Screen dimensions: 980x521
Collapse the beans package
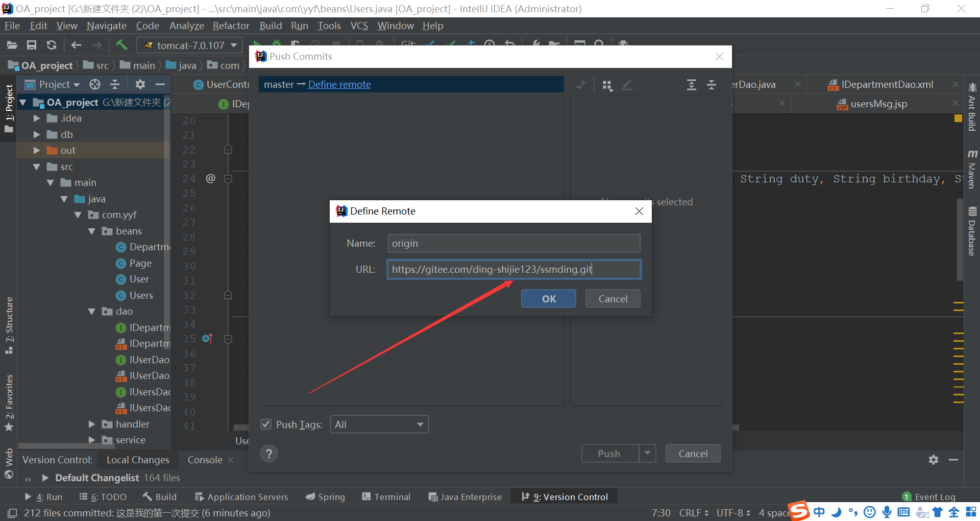(92, 231)
